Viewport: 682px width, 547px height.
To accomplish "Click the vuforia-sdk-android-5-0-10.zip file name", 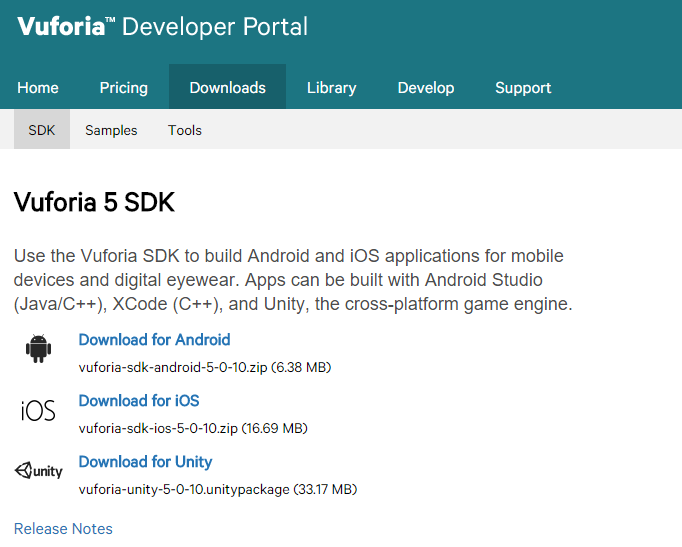I will [173, 367].
